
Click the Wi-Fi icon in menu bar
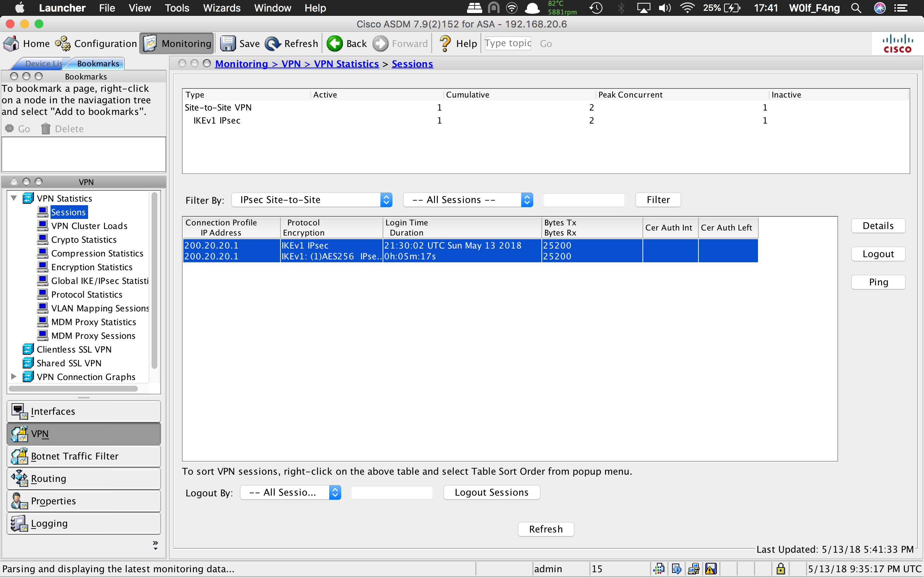687,8
